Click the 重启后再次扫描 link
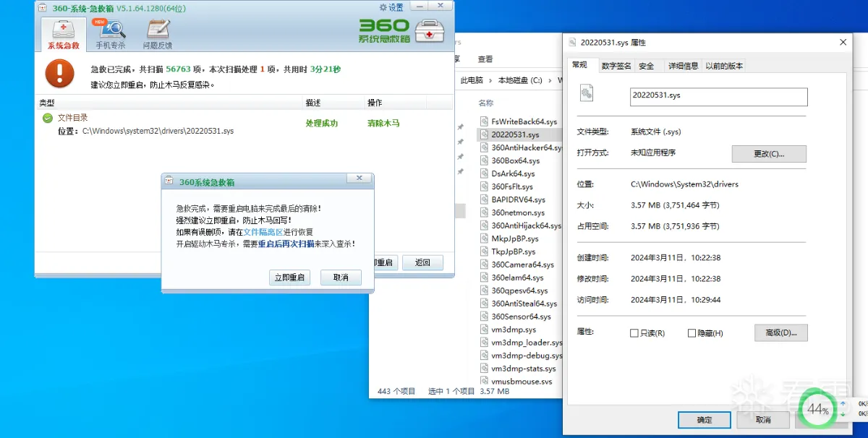The width and height of the screenshot is (868, 438). (x=286, y=244)
